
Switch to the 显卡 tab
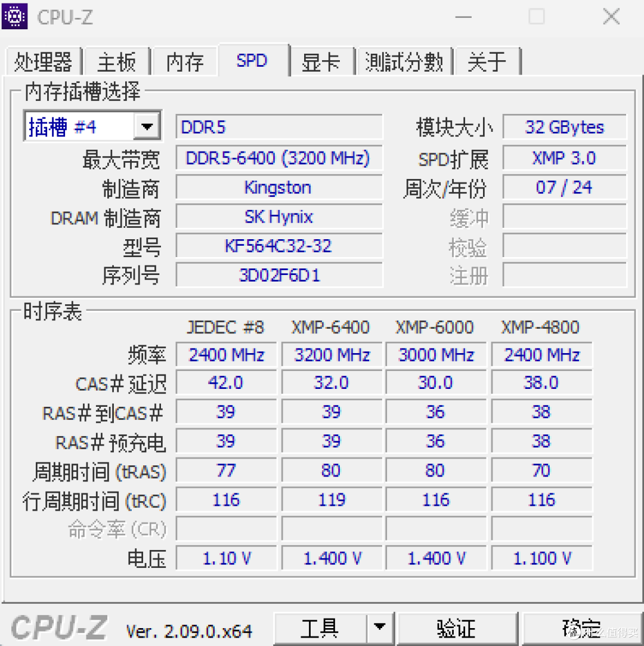321,61
